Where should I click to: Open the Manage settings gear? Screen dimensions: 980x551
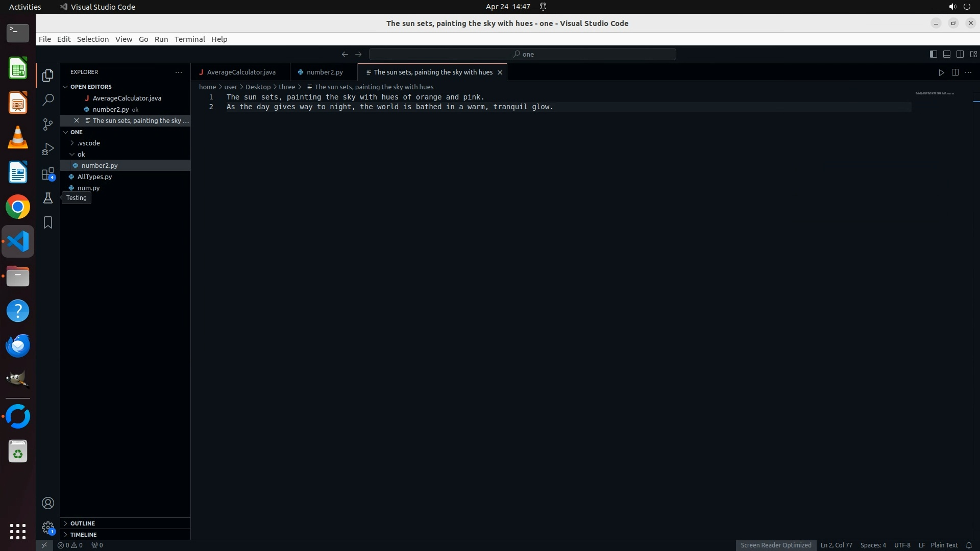tap(48, 528)
